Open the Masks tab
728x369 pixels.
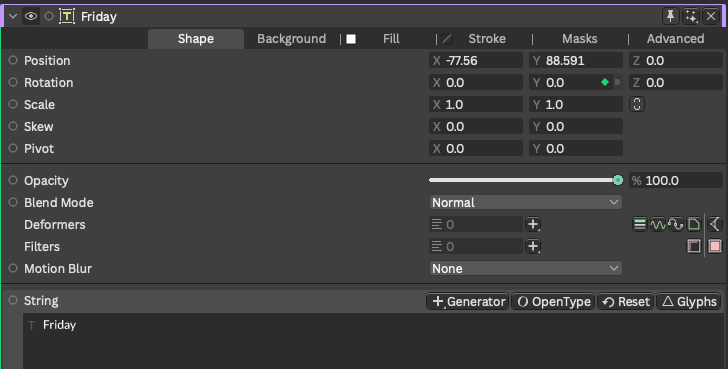coord(579,39)
